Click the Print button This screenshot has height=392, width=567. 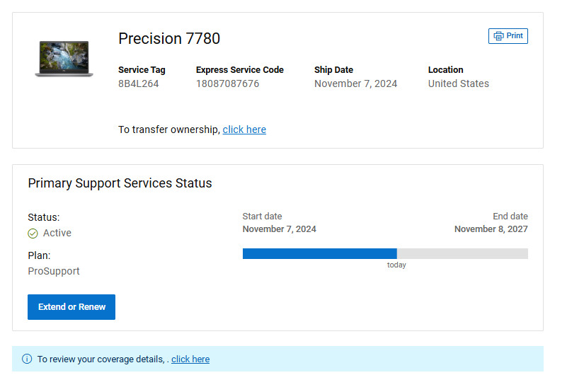508,36
